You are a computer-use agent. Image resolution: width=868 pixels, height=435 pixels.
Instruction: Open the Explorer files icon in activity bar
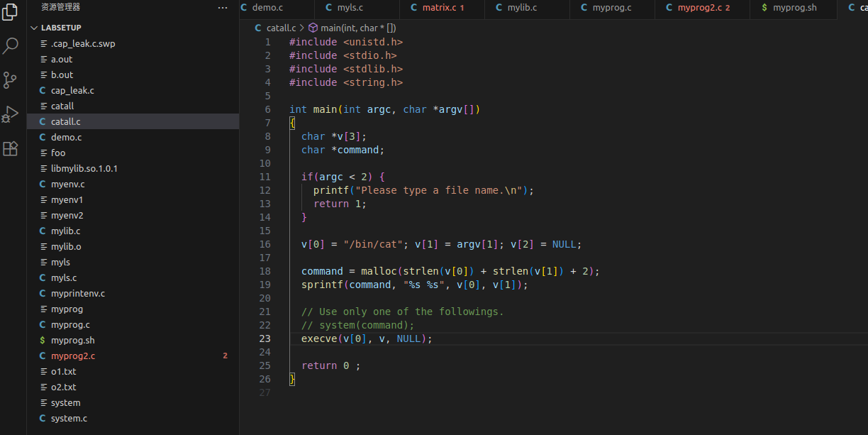pyautogui.click(x=11, y=12)
